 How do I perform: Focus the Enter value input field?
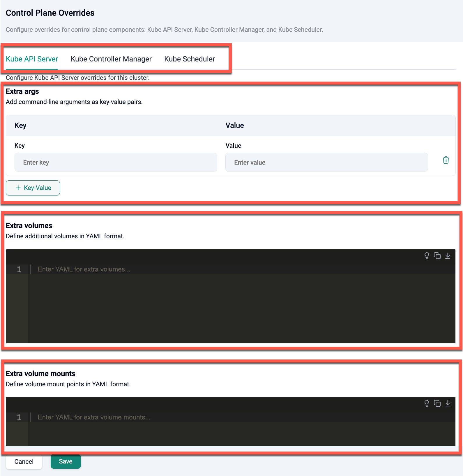326,162
